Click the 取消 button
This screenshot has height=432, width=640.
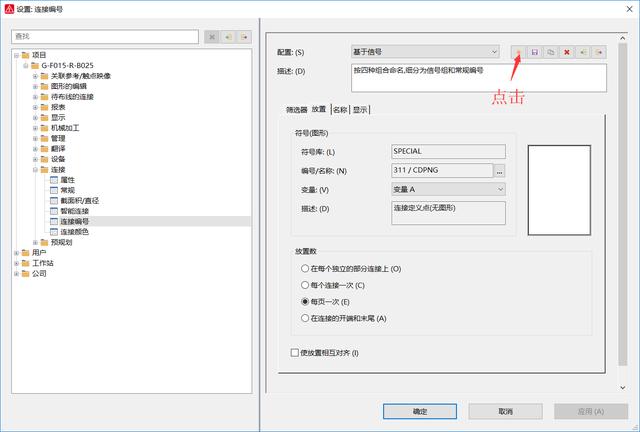(x=505, y=411)
